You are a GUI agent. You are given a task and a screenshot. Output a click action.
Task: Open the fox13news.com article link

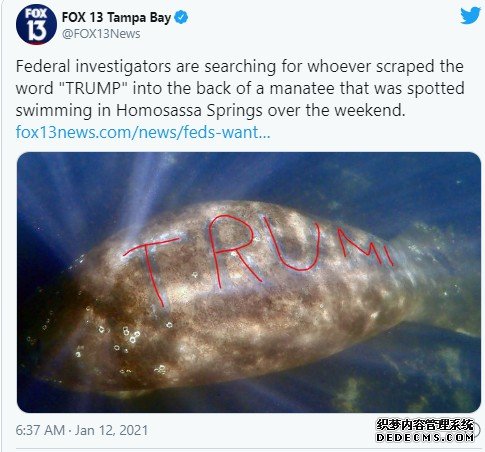click(x=143, y=132)
